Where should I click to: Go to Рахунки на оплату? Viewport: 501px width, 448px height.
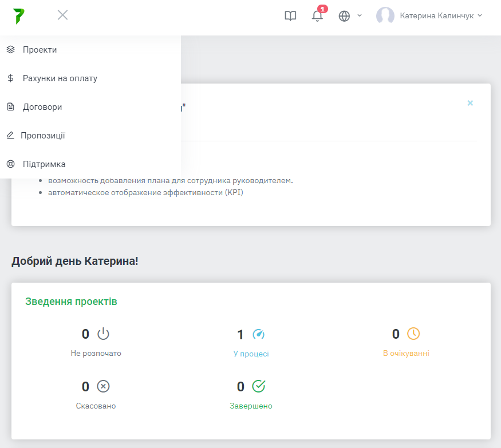click(x=60, y=78)
